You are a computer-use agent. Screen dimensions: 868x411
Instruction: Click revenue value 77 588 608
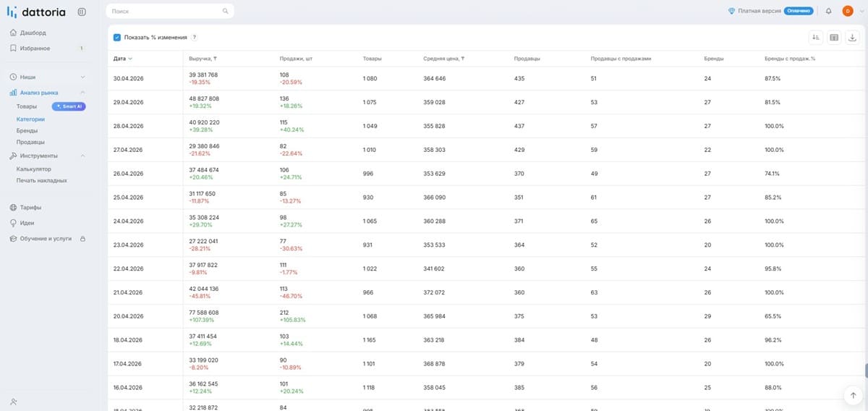tap(204, 313)
